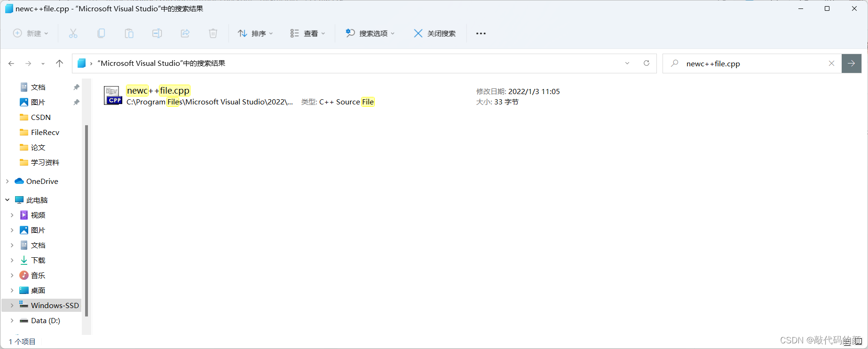The width and height of the screenshot is (868, 349).
Task: Expand Documents (文档) under This PC
Action: [x=12, y=246]
